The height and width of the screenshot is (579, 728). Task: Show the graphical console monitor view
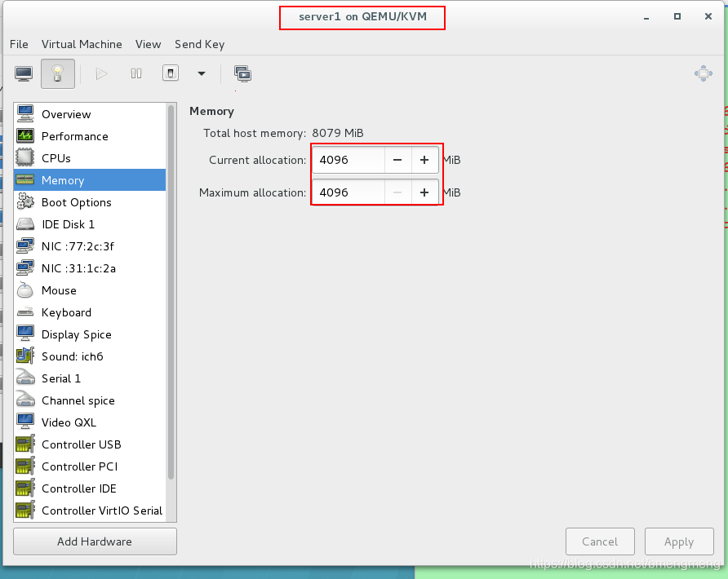(x=24, y=73)
